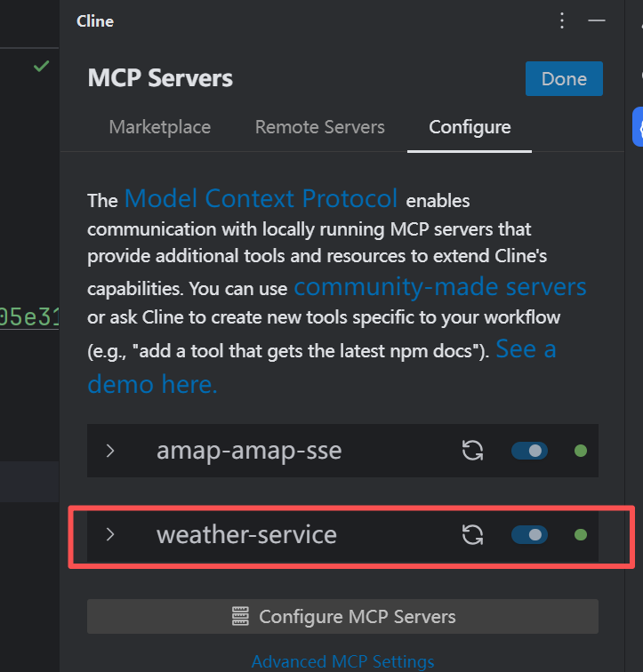Click the amap-amap-sse green status dot
The width and height of the screenshot is (643, 672).
(581, 451)
